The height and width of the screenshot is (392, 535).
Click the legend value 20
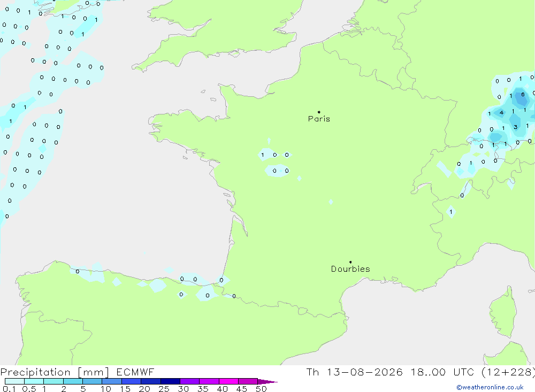coord(144,389)
